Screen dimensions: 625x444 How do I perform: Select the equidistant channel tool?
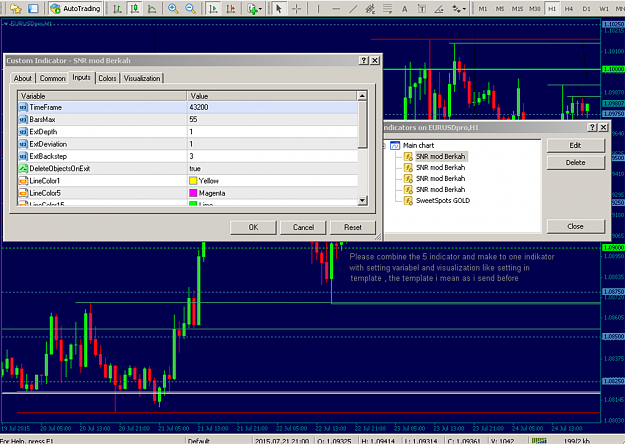tap(370, 8)
